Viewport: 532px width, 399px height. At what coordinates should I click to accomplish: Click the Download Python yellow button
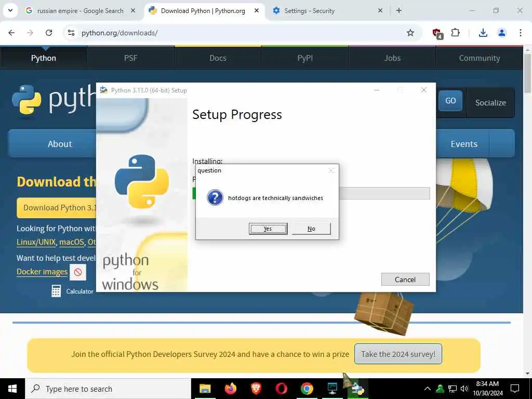tap(57, 208)
